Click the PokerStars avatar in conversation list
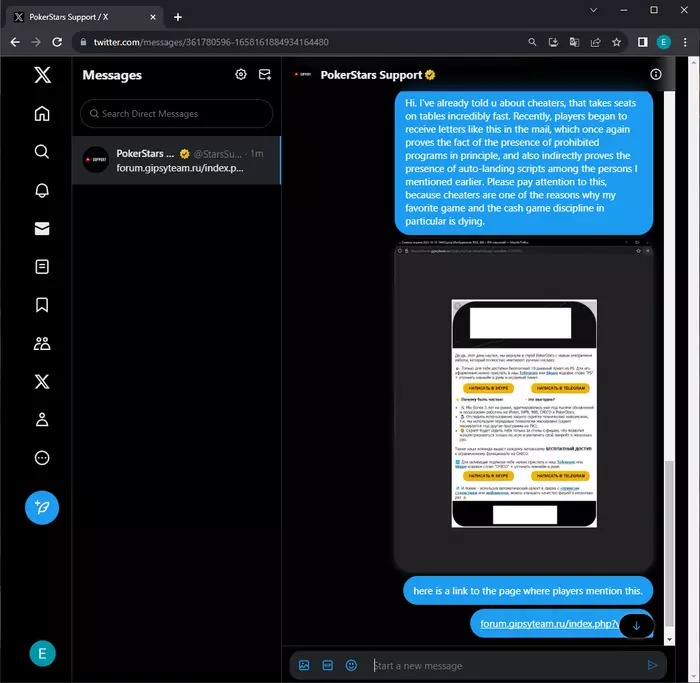700x683 pixels. point(96,159)
